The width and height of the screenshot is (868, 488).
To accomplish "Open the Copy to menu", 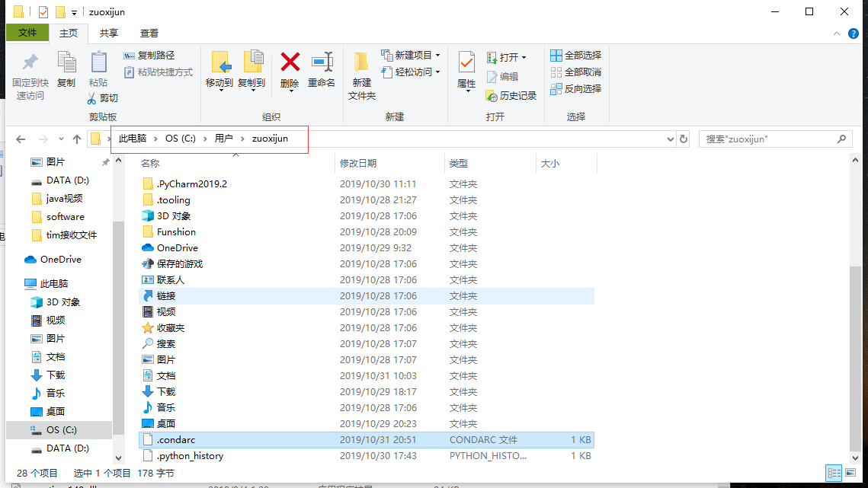I will tap(252, 71).
